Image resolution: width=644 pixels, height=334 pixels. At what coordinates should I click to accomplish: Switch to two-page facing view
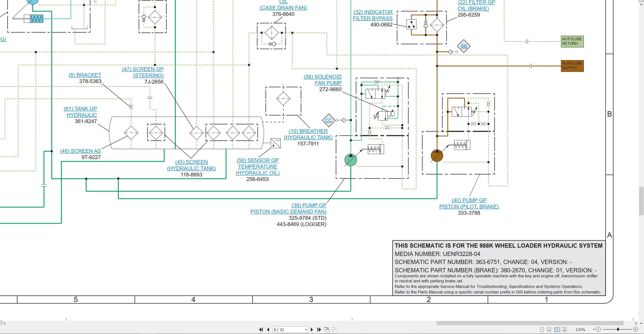click(x=557, y=329)
